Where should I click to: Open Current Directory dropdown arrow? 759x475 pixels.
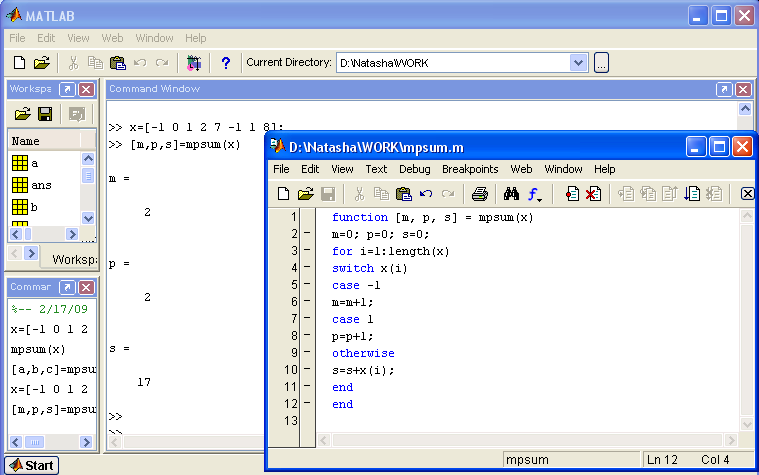(x=578, y=63)
